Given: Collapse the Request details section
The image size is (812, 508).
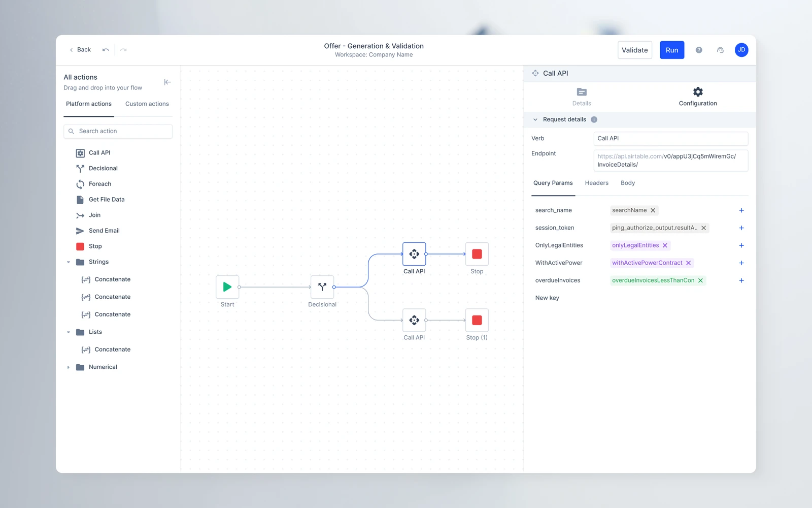Looking at the screenshot, I should 535,119.
